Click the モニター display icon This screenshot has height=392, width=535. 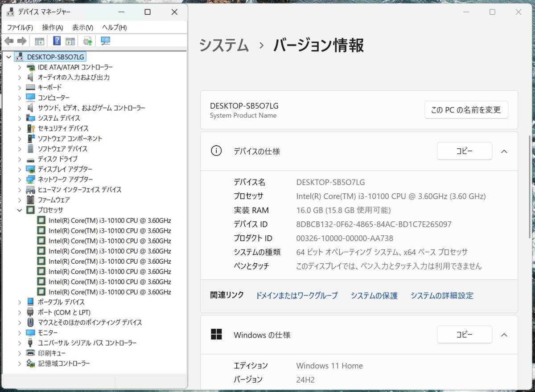[x=31, y=333]
